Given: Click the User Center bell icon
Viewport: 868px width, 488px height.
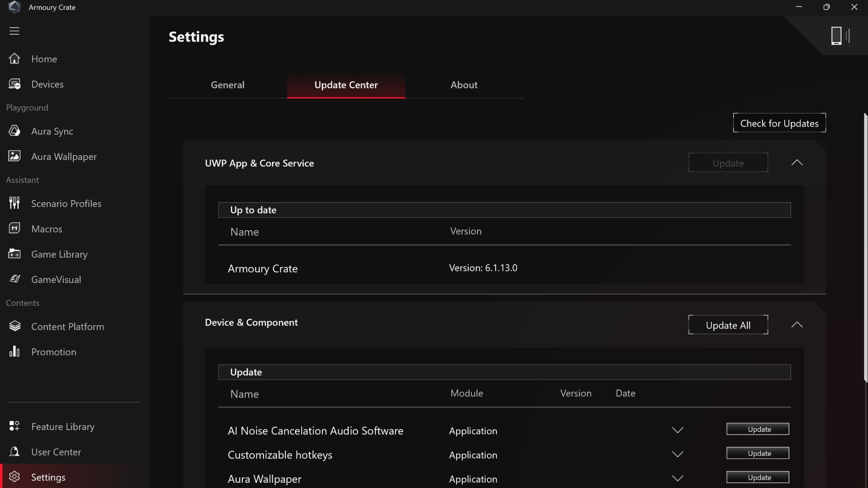Looking at the screenshot, I should (x=14, y=452).
